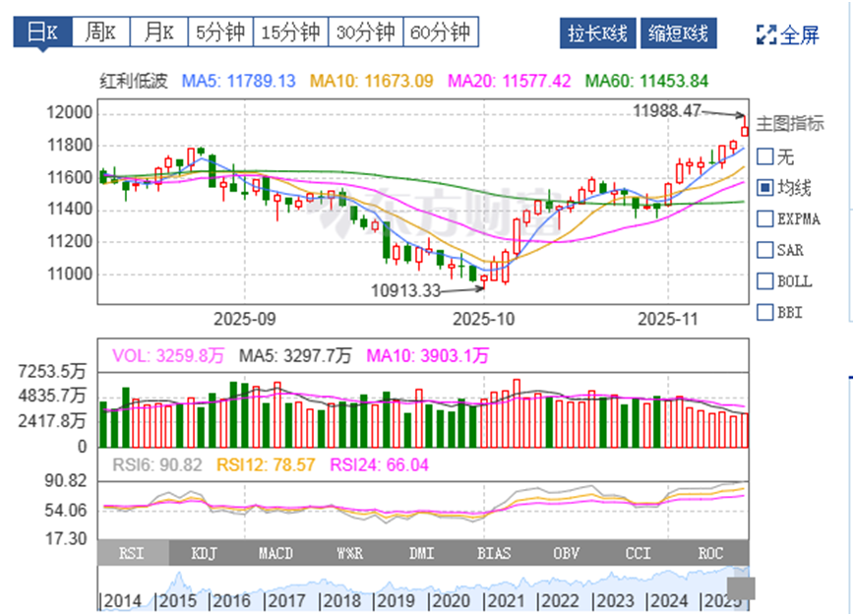Click the 2016 year marker on timeline
The height and width of the screenshot is (616, 855).
coord(230,600)
